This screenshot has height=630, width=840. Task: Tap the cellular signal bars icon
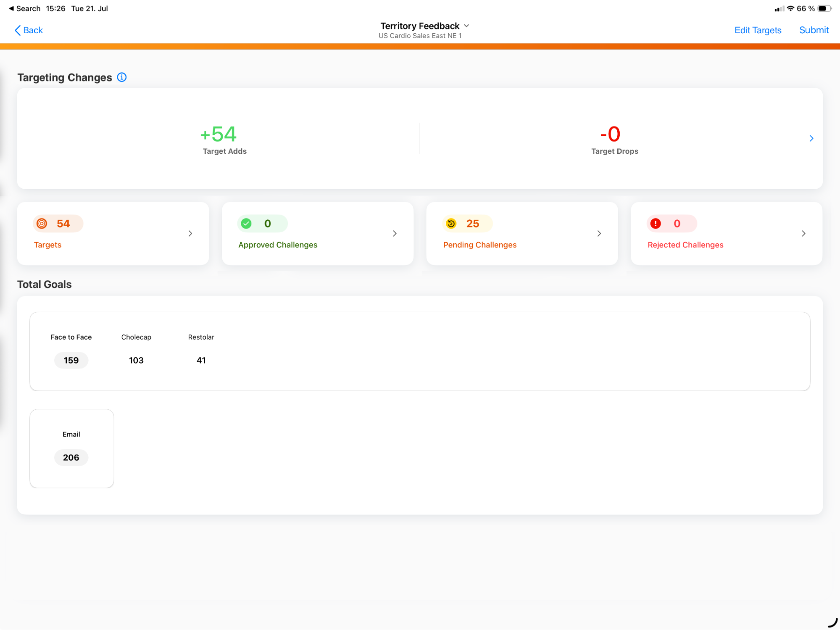(779, 9)
